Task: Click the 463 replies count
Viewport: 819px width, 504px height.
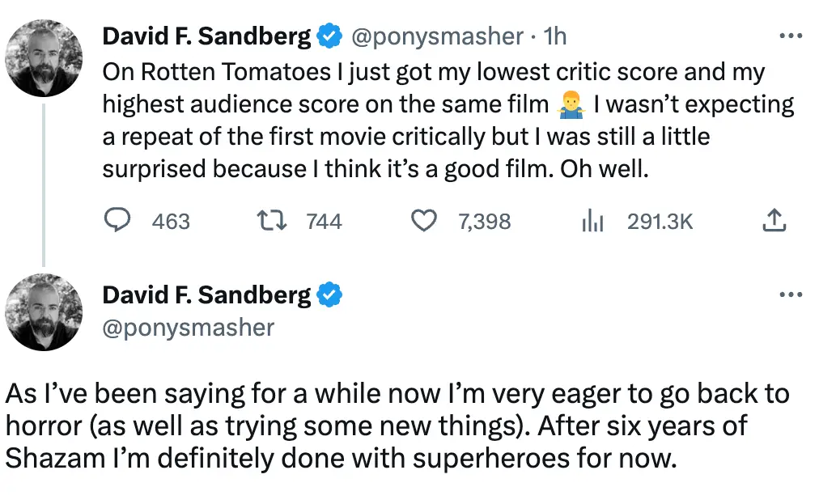Action: pyautogui.click(x=171, y=222)
